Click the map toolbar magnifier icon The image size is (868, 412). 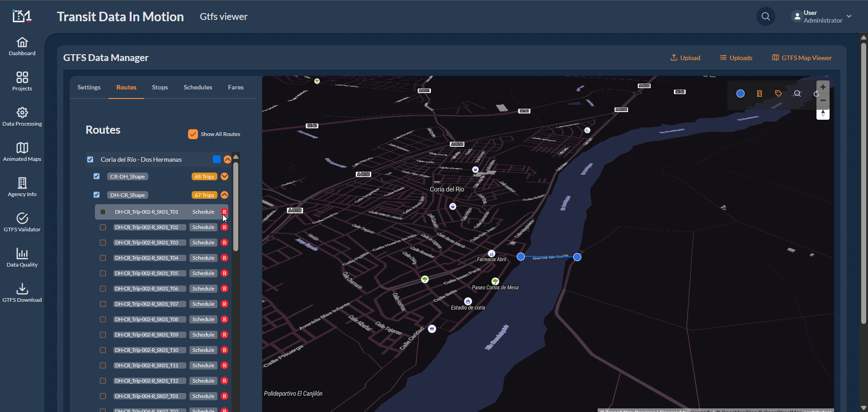pyautogui.click(x=797, y=94)
